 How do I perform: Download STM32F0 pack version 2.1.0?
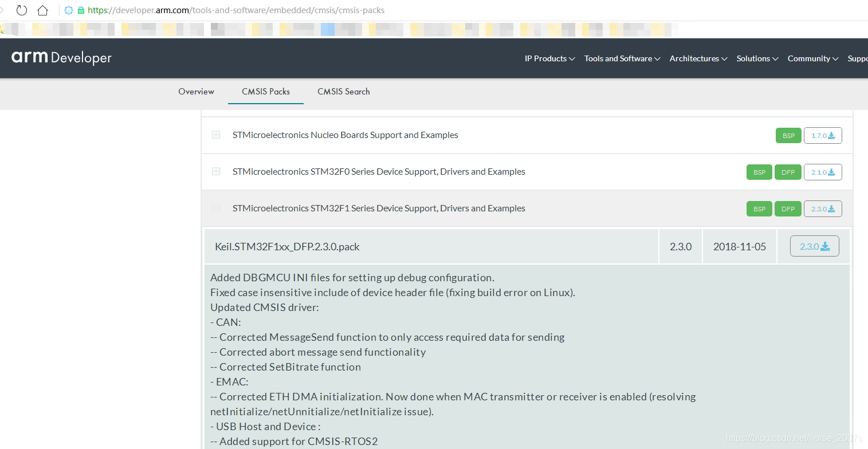click(823, 172)
